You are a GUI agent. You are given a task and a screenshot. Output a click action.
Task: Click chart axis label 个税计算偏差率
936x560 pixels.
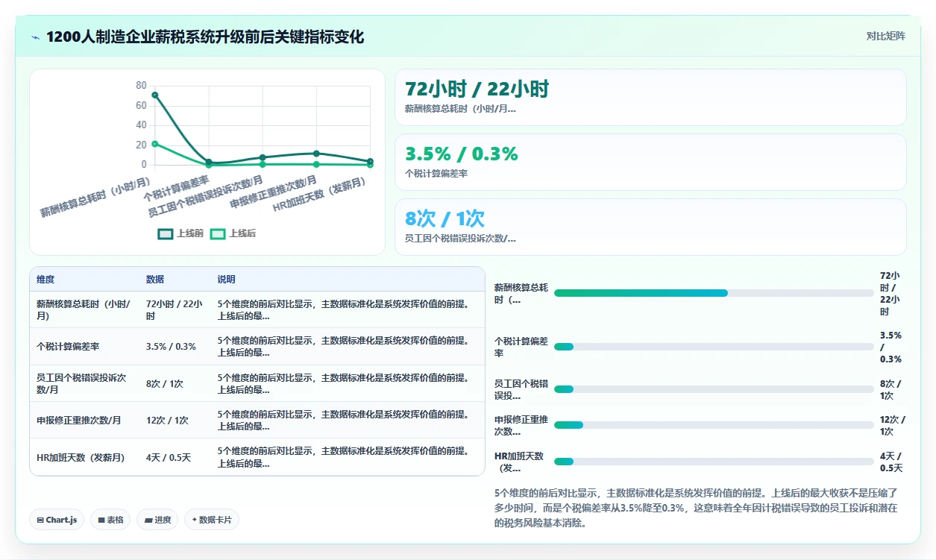(x=176, y=188)
